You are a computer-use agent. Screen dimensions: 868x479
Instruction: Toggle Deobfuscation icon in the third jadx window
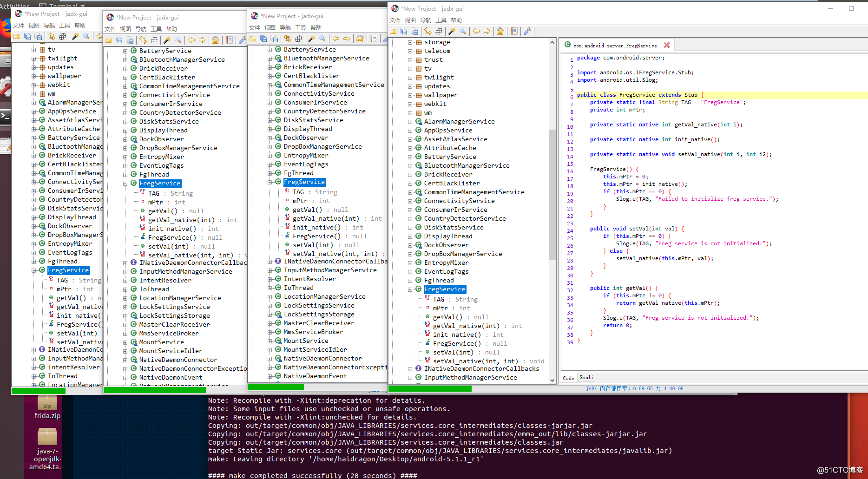pos(360,39)
